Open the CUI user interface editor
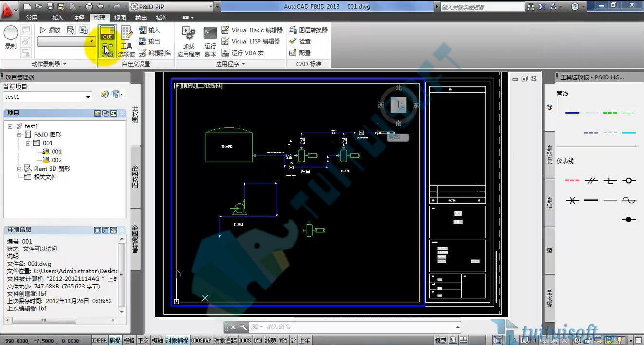 pyautogui.click(x=107, y=41)
